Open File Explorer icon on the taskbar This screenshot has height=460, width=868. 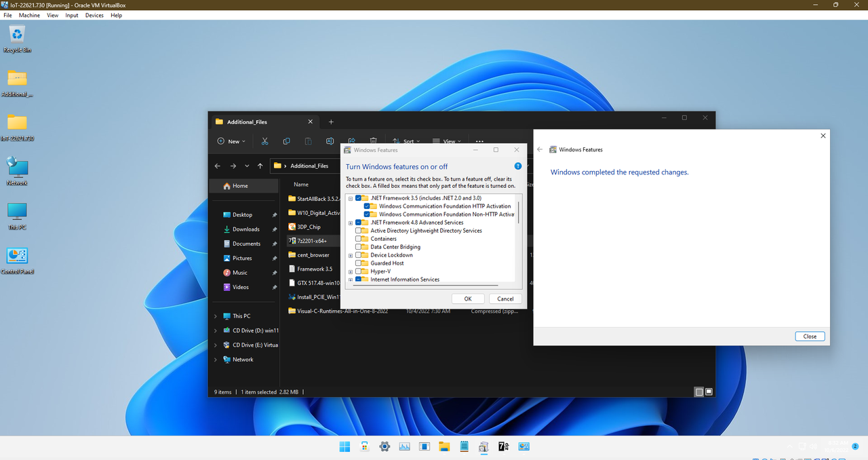(444, 446)
